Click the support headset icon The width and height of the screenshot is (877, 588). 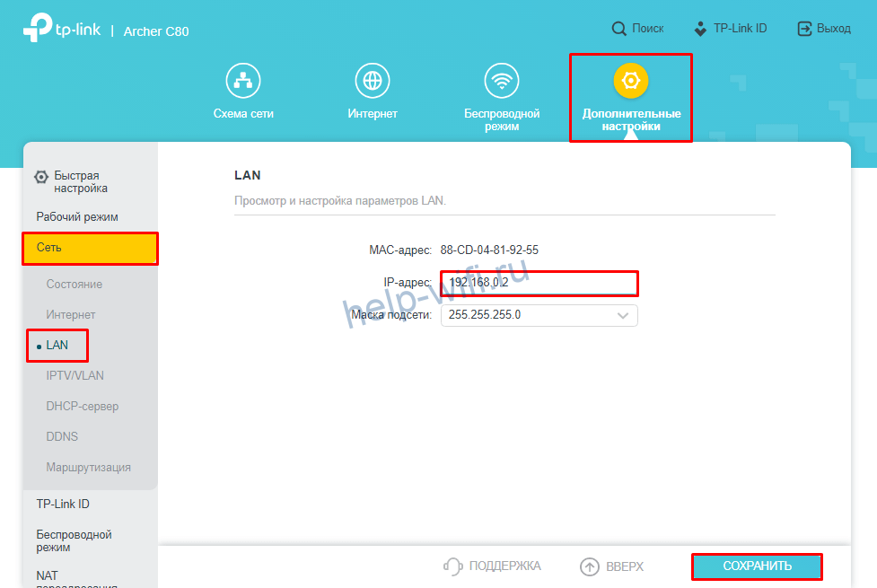[x=453, y=566]
